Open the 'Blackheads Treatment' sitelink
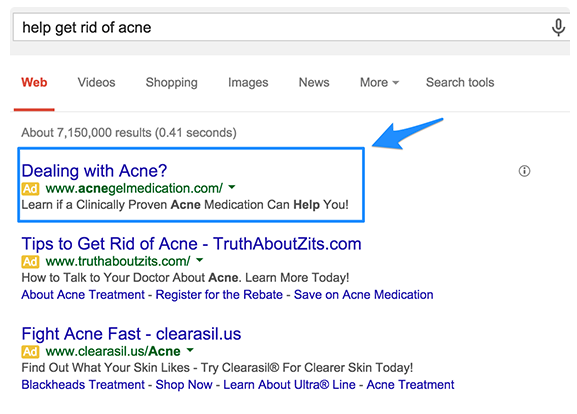 (83, 385)
